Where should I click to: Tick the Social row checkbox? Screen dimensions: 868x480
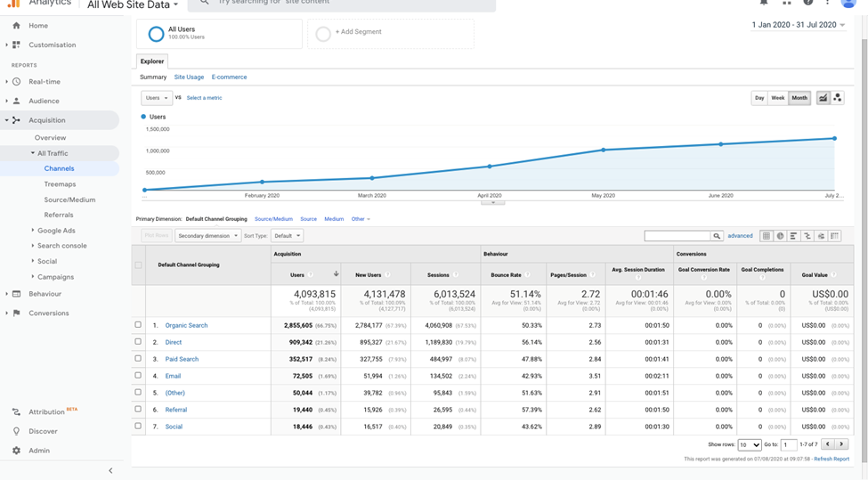point(138,426)
